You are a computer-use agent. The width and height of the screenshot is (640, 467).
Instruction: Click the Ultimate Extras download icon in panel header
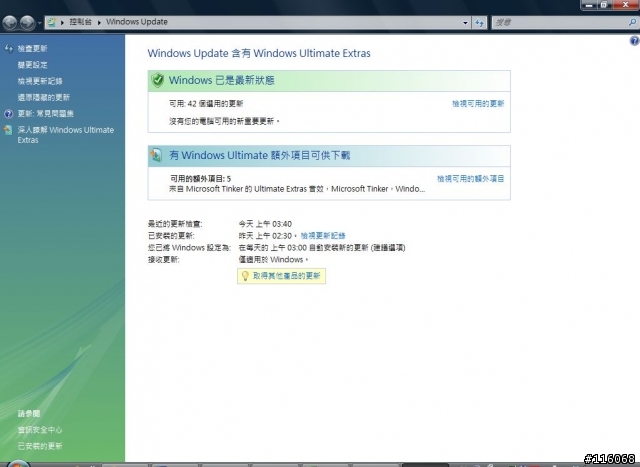pyautogui.click(x=156, y=156)
